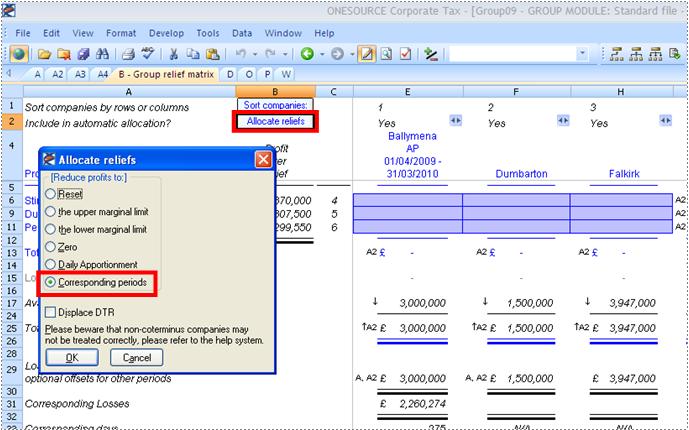Click the Sort companies link
689x430 pixels.
[x=275, y=104]
